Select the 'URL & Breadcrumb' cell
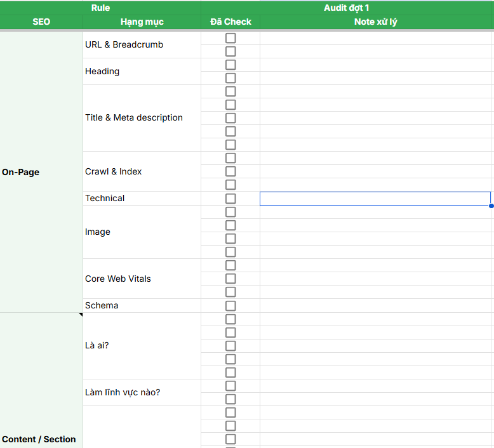The height and width of the screenshot is (448, 494). coord(142,44)
